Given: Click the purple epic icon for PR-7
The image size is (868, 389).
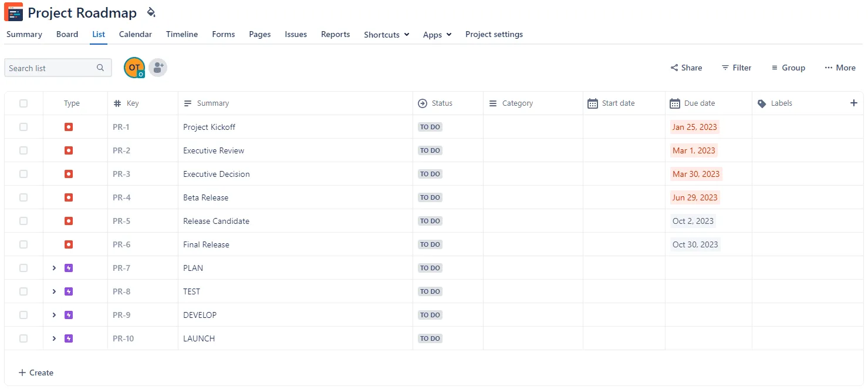Looking at the screenshot, I should pos(69,268).
